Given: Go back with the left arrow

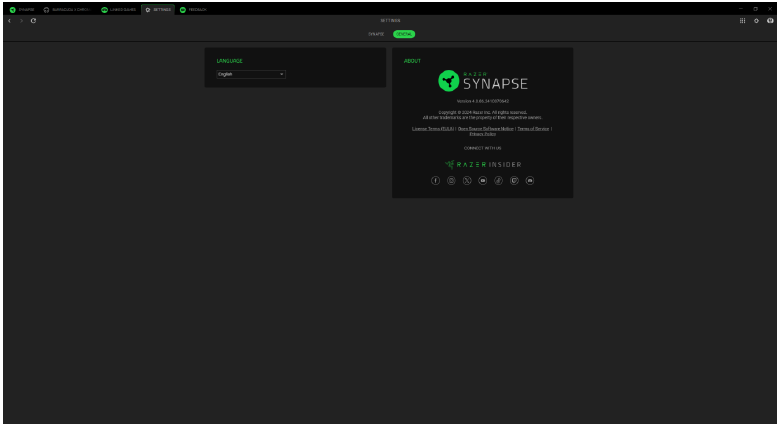Looking at the screenshot, I should coord(9,21).
